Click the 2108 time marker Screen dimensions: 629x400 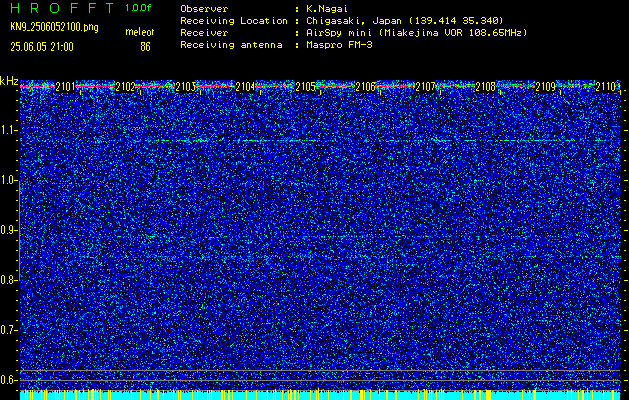click(485, 87)
